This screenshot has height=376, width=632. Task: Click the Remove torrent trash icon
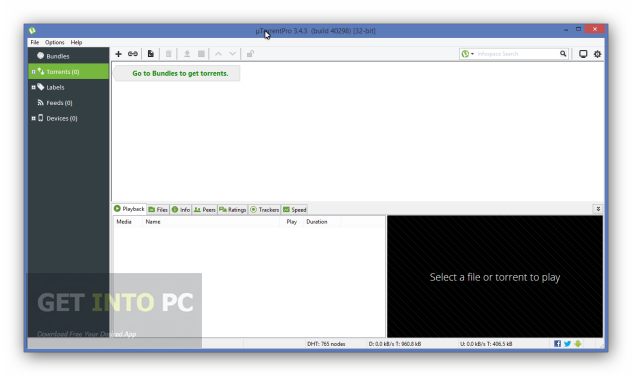pyautogui.click(x=169, y=54)
